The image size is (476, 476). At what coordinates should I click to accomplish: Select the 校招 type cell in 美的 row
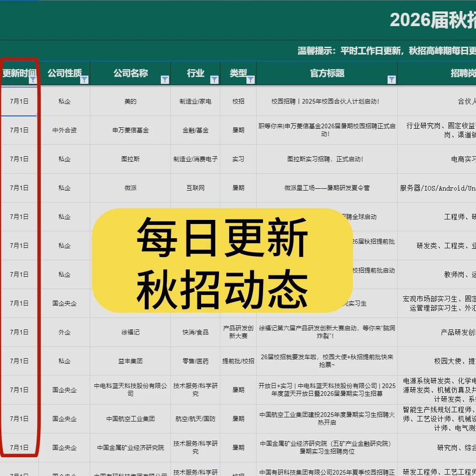click(238, 101)
